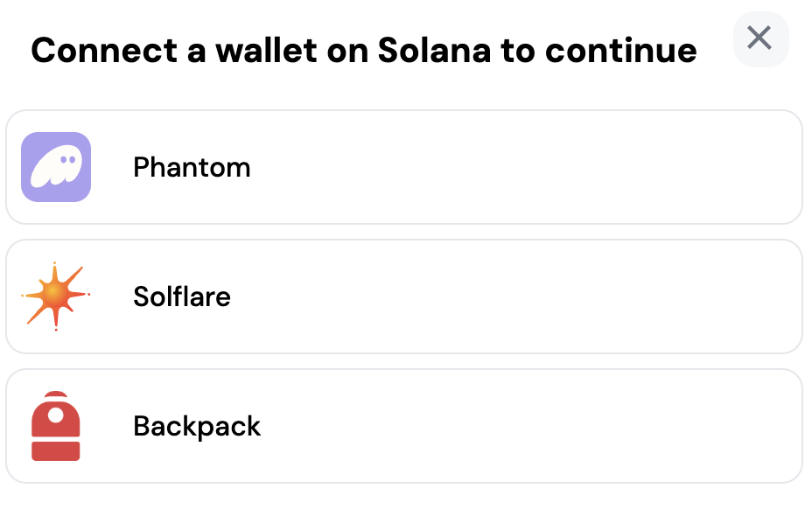Click the Backpack app icon tile

pos(56,426)
